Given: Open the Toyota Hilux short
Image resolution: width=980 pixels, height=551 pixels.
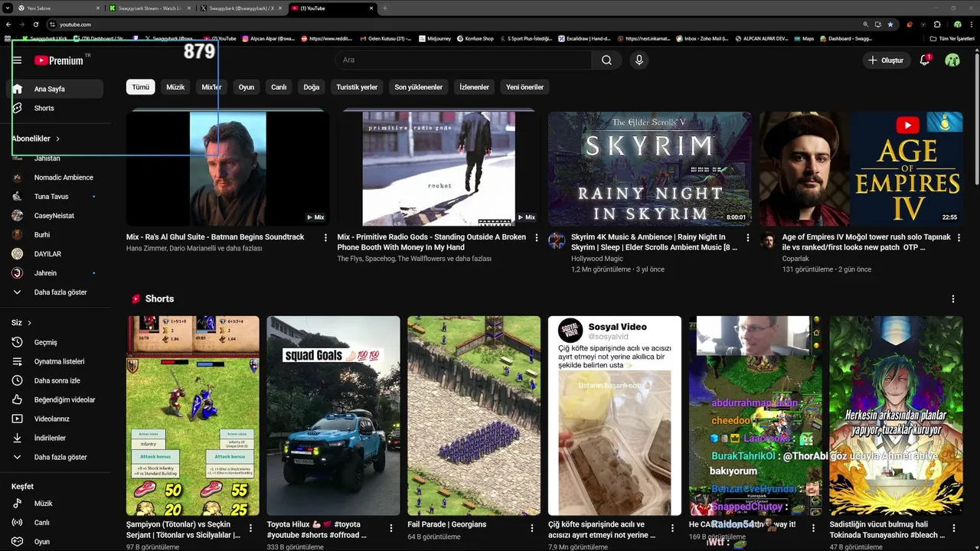Looking at the screenshot, I should pyautogui.click(x=333, y=416).
